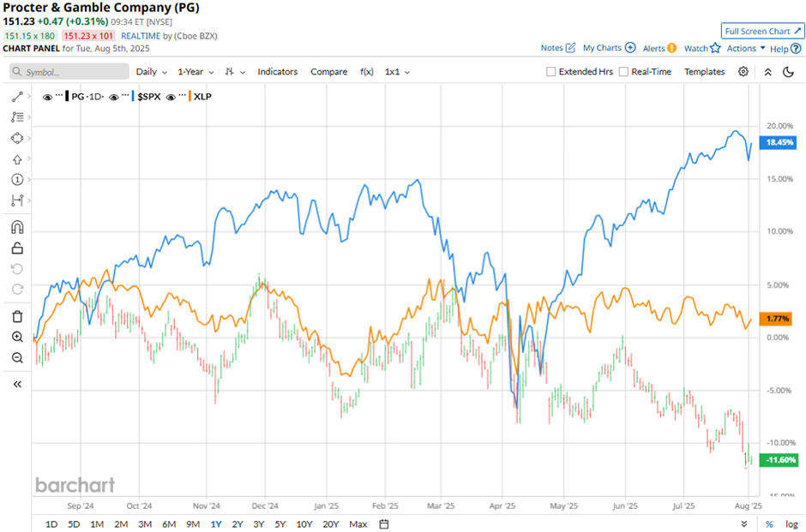Click the trash delete drawings icon
This screenshot has width=806, height=532.
(x=17, y=316)
